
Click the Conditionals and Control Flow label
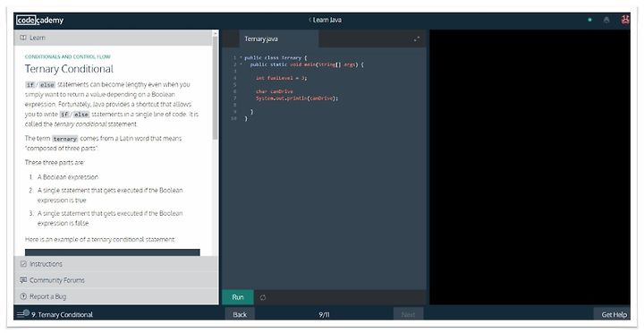[68, 56]
